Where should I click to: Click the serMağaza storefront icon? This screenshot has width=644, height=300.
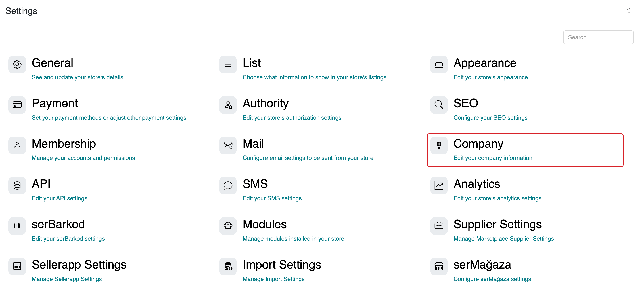coord(439,266)
